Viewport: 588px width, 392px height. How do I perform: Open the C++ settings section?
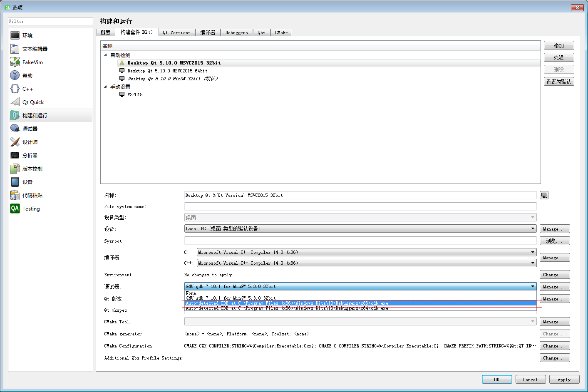tap(27, 88)
